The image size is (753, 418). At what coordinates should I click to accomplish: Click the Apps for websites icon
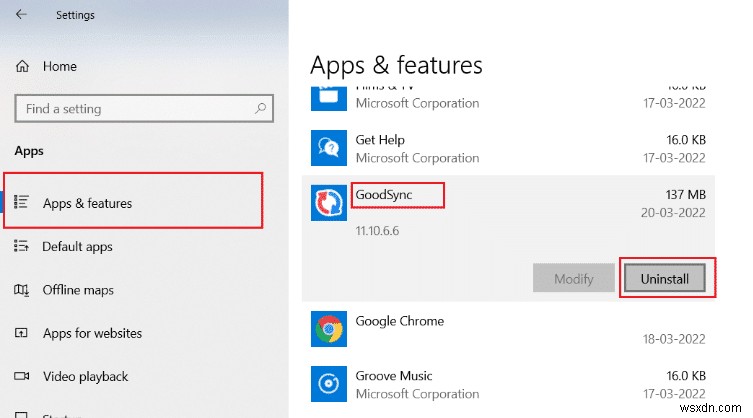[x=21, y=332]
